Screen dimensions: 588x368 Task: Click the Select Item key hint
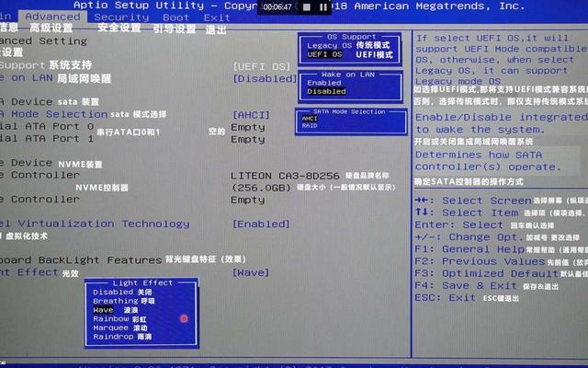pyautogui.click(x=467, y=213)
